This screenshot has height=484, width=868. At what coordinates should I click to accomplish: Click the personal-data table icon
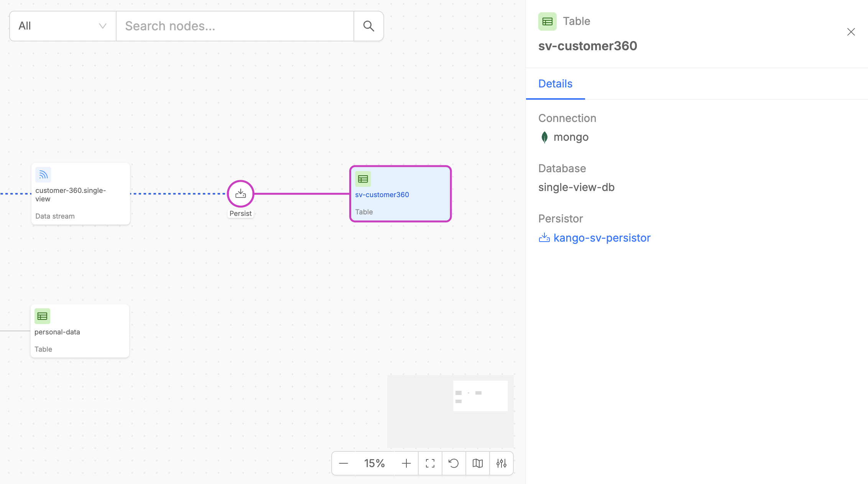click(x=42, y=316)
